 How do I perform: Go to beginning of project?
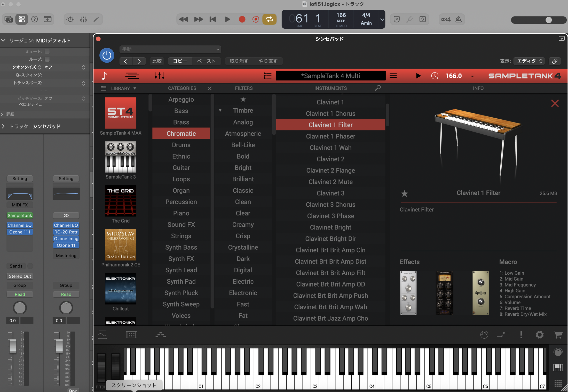(x=213, y=19)
